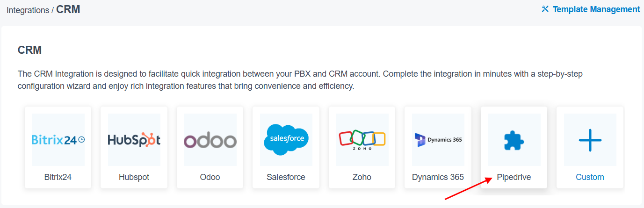Image resolution: width=644 pixels, height=208 pixels.
Task: Click the Template Management tools icon
Action: [x=545, y=9]
